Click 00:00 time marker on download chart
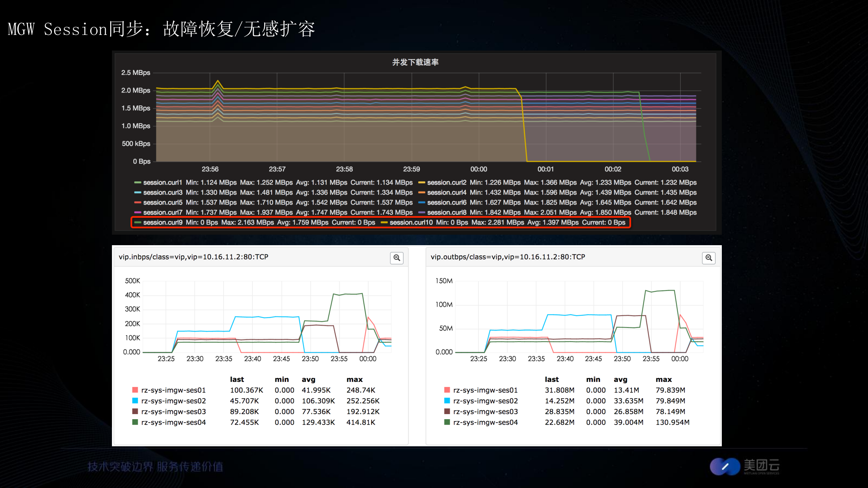Image resolution: width=868 pixels, height=488 pixels. tap(478, 169)
